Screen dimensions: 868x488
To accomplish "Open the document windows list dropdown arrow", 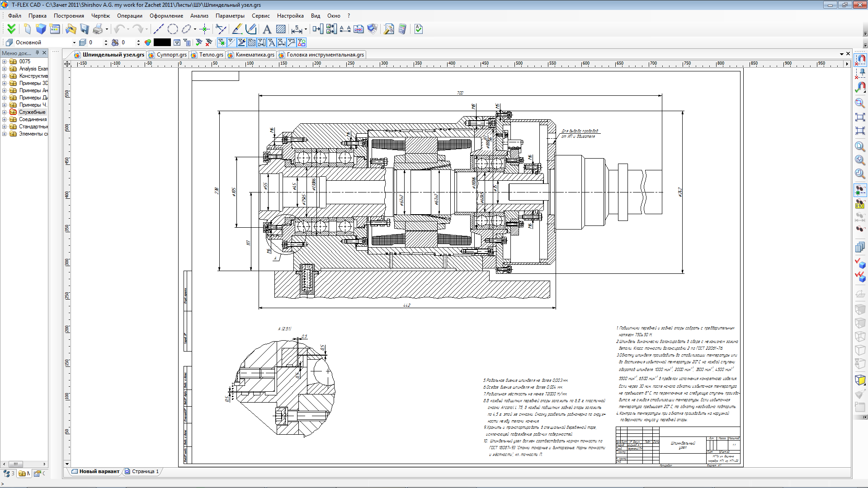I will pos(841,54).
